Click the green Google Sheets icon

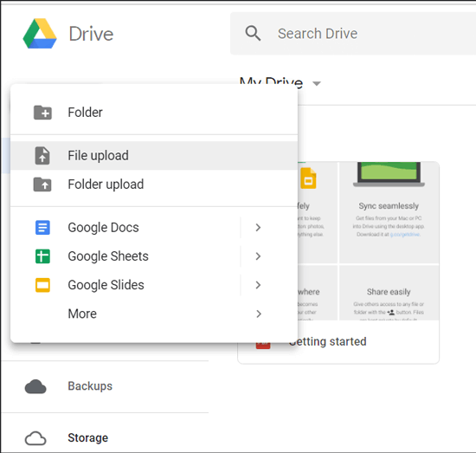(x=42, y=256)
